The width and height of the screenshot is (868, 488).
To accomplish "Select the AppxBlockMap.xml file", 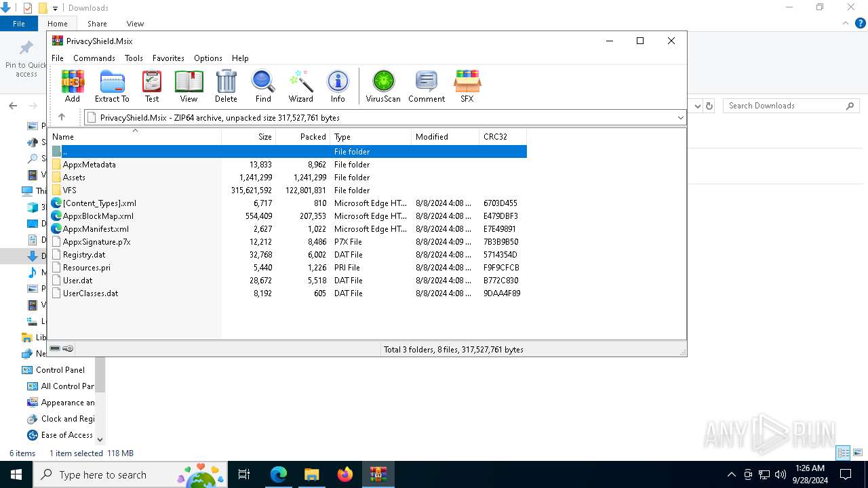I will point(288,216).
